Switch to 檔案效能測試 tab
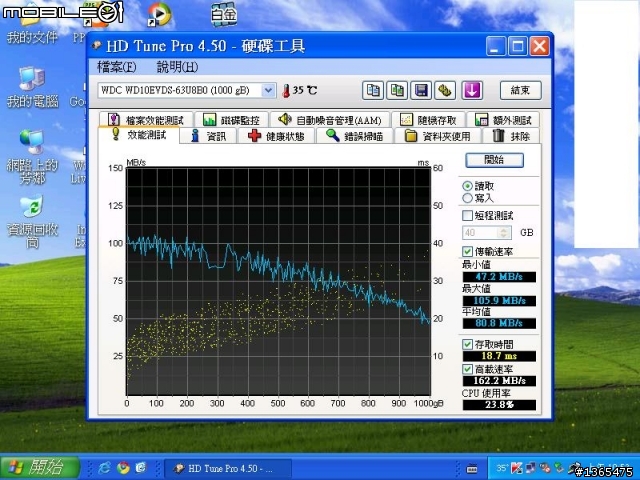The image size is (640, 480). pos(146,120)
